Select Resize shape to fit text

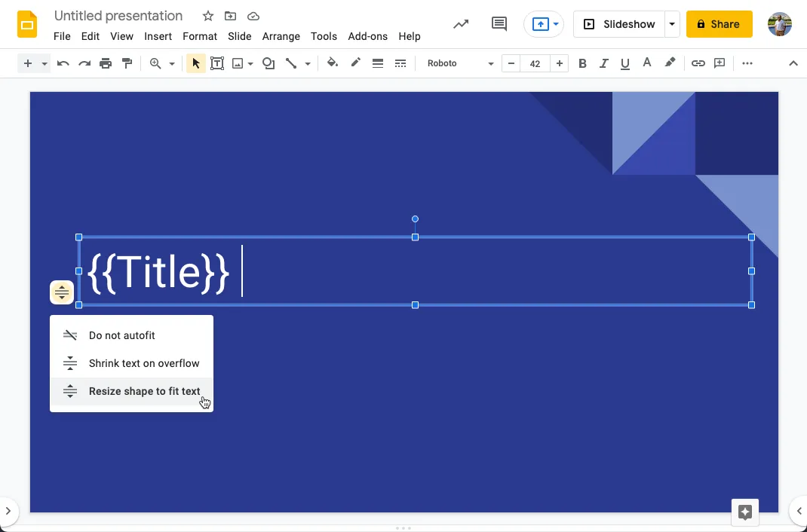coord(144,391)
